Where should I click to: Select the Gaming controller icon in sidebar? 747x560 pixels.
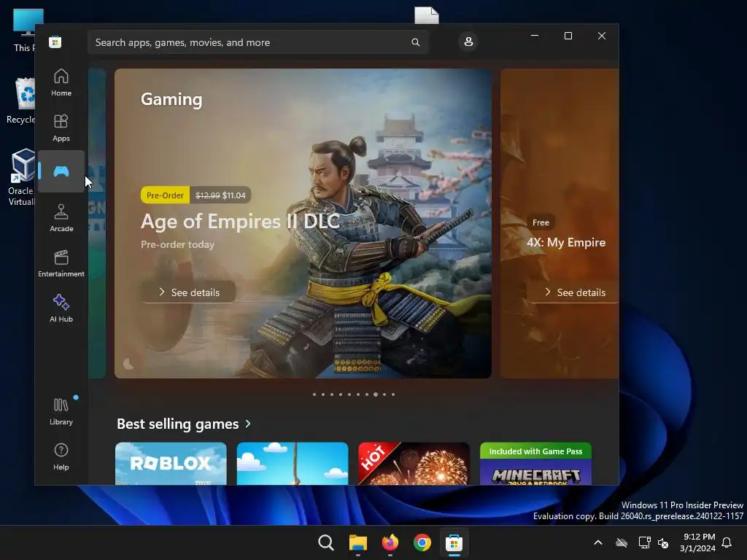[x=61, y=171]
